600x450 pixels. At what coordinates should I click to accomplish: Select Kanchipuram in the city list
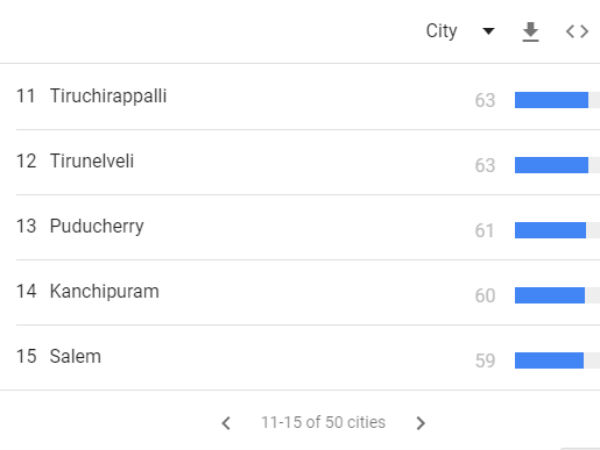(104, 291)
